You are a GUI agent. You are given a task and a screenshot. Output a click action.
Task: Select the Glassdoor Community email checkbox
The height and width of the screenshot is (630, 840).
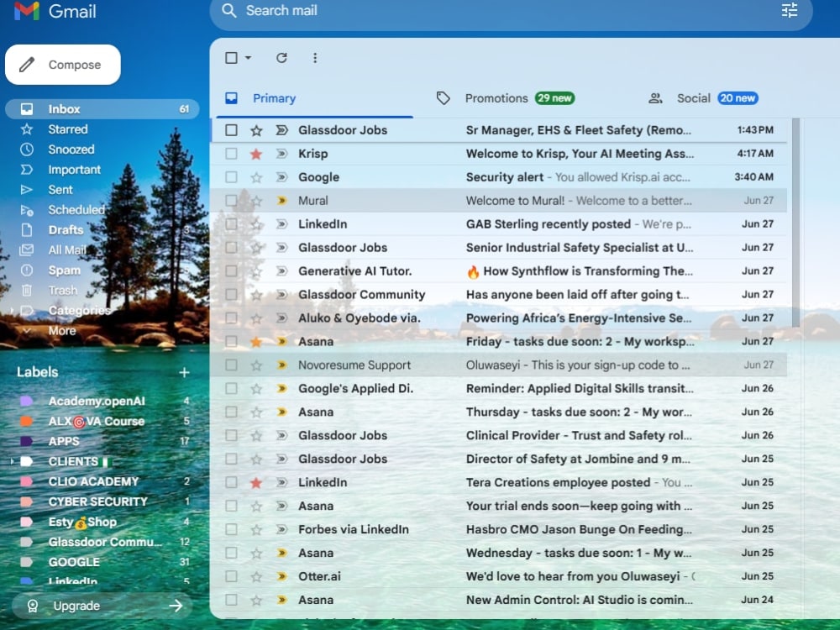[232, 295]
